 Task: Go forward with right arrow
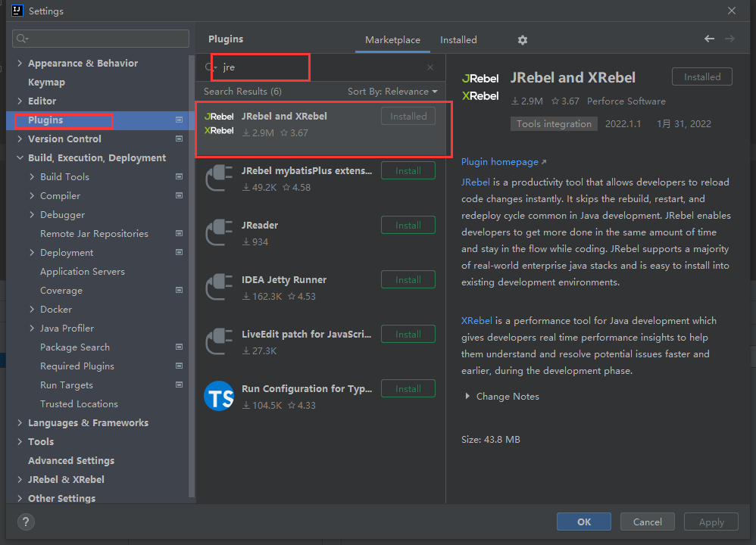(x=730, y=39)
